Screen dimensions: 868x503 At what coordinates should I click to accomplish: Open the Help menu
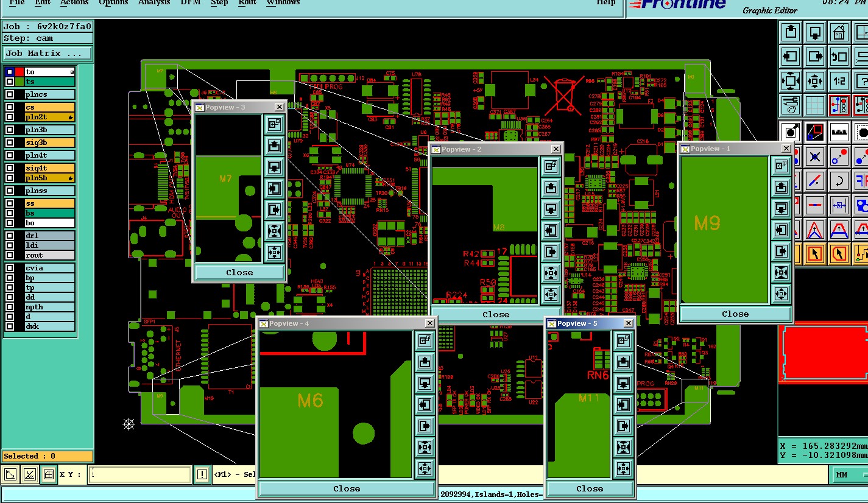[606, 2]
